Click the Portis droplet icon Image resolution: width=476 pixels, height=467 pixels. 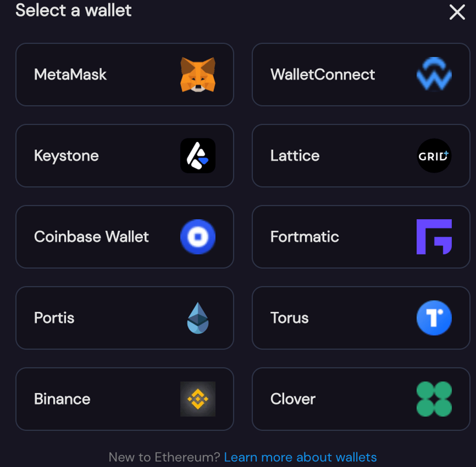[x=198, y=318]
